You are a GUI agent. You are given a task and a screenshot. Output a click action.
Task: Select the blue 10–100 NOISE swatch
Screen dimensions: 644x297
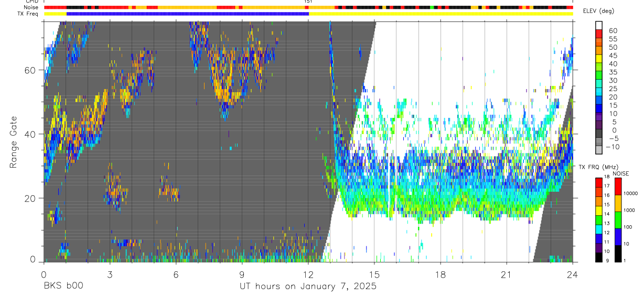[618, 237]
